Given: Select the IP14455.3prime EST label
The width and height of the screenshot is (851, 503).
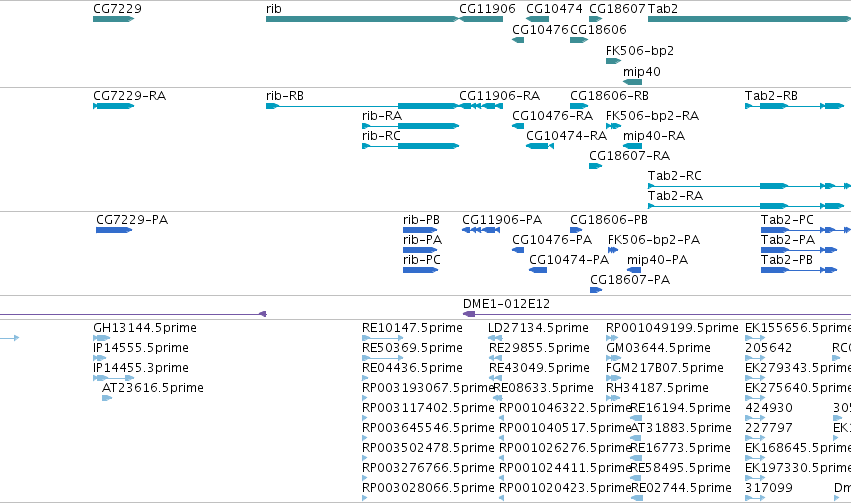Looking at the screenshot, I should 141,368.
